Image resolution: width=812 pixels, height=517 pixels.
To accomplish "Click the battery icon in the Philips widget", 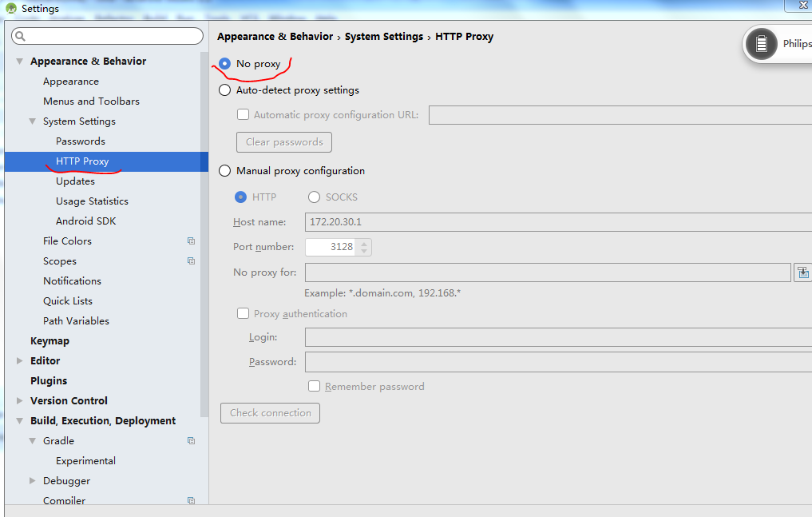I will point(762,44).
